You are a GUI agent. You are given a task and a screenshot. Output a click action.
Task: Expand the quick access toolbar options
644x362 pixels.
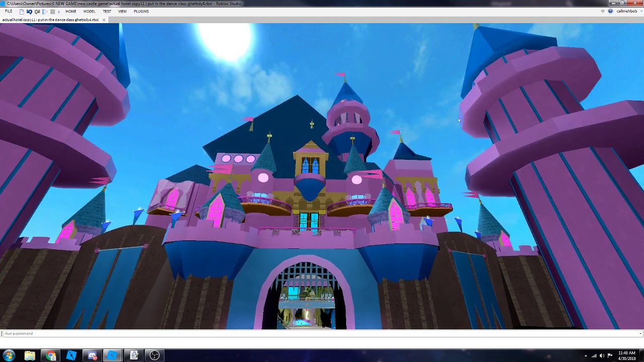point(59,12)
